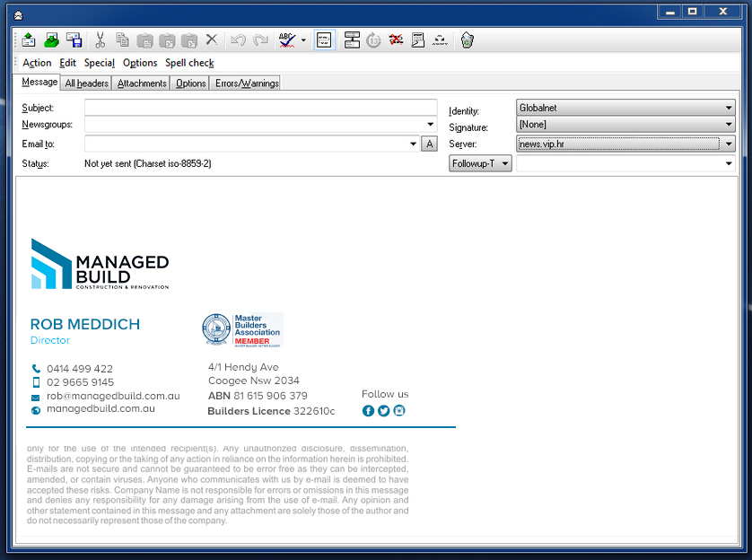752x560 pixels.
Task: Click the ROB MEDDICH name text
Action: (85, 325)
